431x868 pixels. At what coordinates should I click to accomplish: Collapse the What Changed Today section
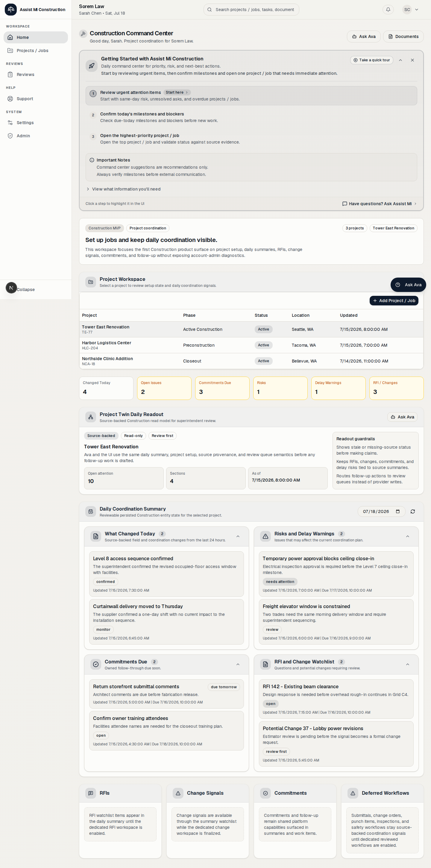coord(238,536)
